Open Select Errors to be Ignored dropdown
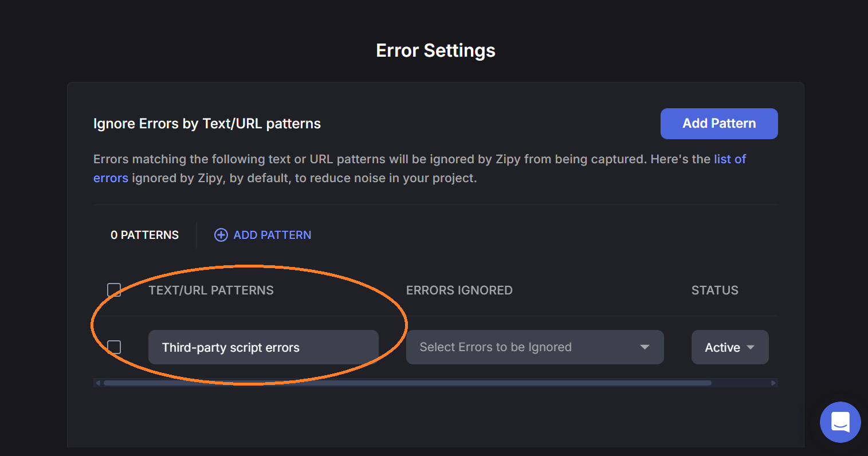The height and width of the screenshot is (456, 868). pos(527,347)
